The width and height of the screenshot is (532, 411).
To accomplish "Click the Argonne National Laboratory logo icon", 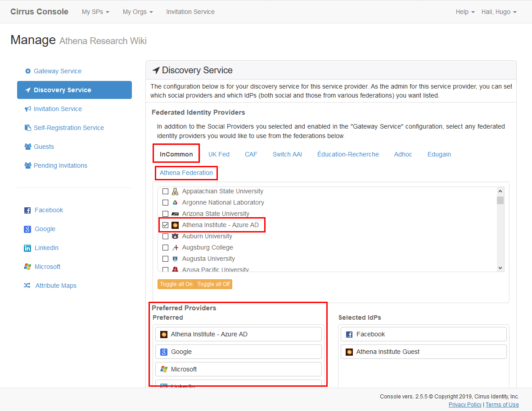I will (x=175, y=203).
